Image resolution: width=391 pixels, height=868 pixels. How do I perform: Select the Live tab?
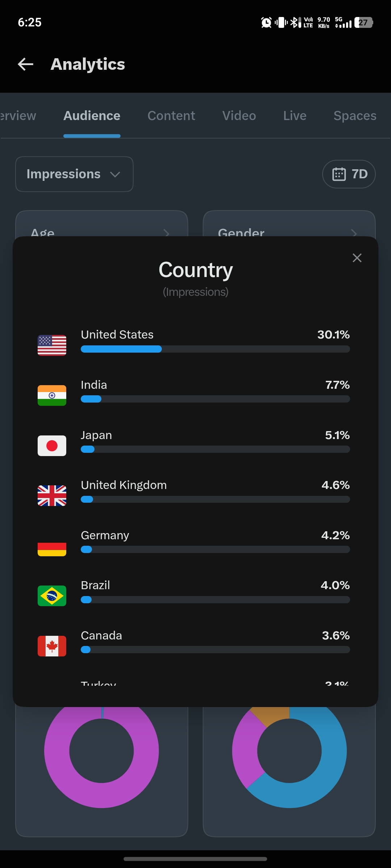[x=295, y=116]
